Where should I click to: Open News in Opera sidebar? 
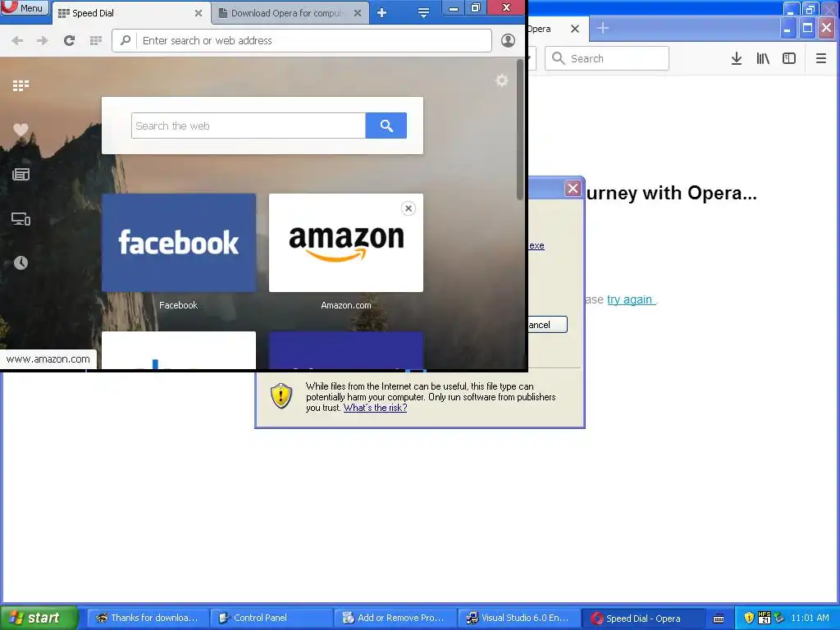click(21, 174)
